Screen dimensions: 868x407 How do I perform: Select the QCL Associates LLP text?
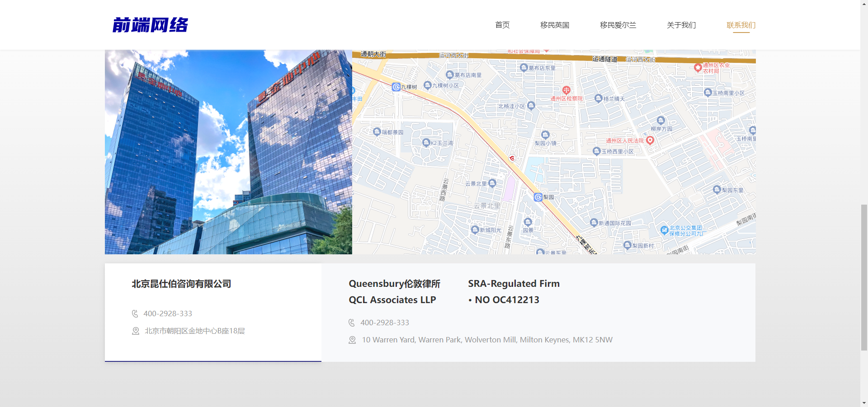[x=392, y=300]
